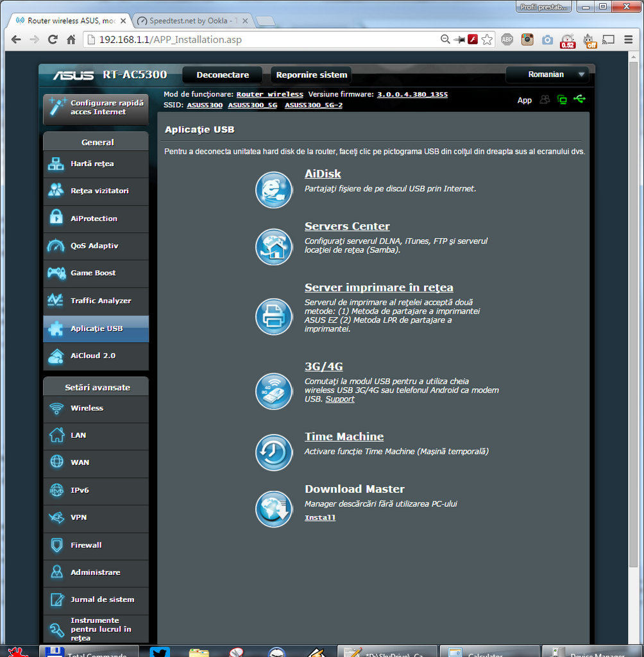Open the Instagram extension icon
Screen dimensions: 644x657
pos(527,39)
